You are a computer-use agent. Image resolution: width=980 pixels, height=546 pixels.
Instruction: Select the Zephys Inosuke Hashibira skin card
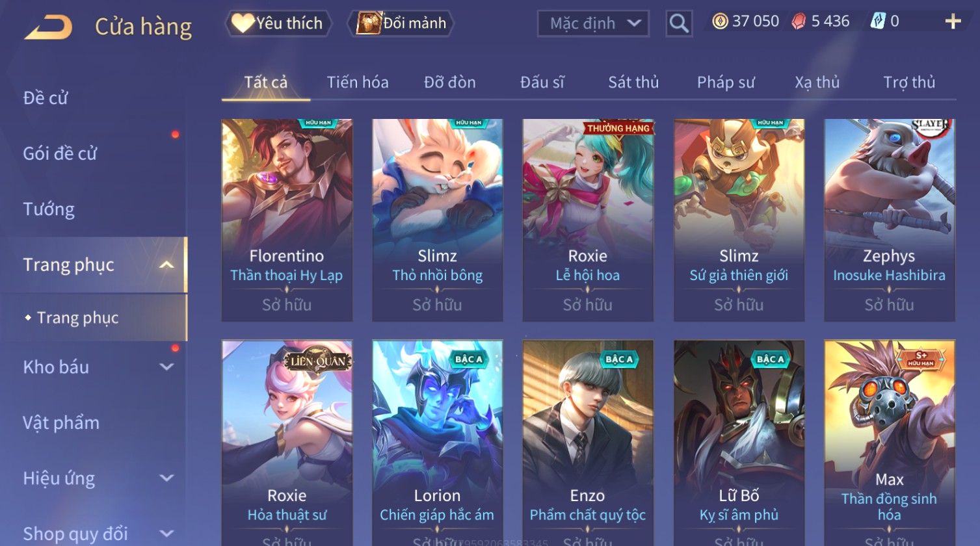890,220
